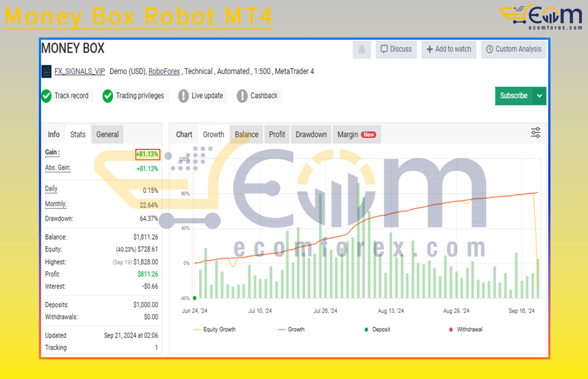Viewport: 588px width, 379px height.
Task: Click the notification bell icon
Action: click(x=362, y=50)
